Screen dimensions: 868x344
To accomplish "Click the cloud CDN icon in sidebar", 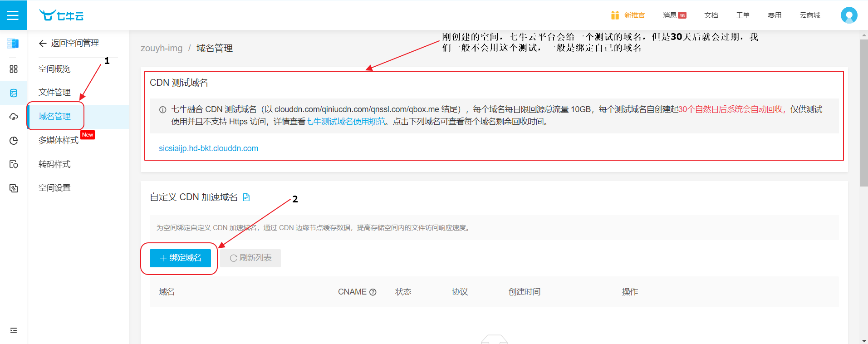I will coord(14,117).
